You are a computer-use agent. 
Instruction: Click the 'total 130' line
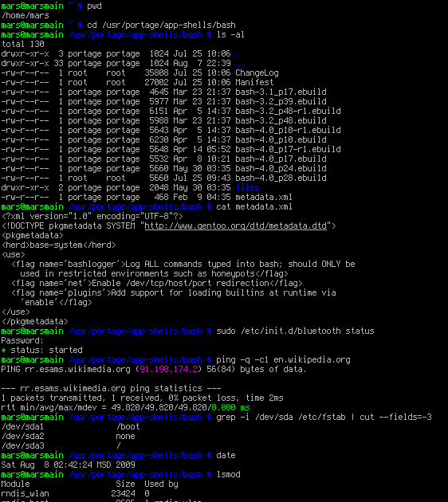point(23,44)
